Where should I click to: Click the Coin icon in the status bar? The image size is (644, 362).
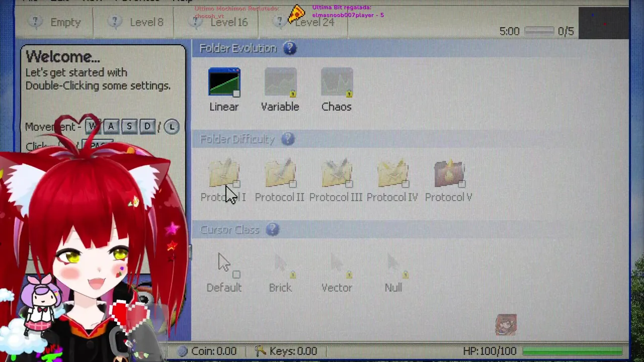[182, 351]
